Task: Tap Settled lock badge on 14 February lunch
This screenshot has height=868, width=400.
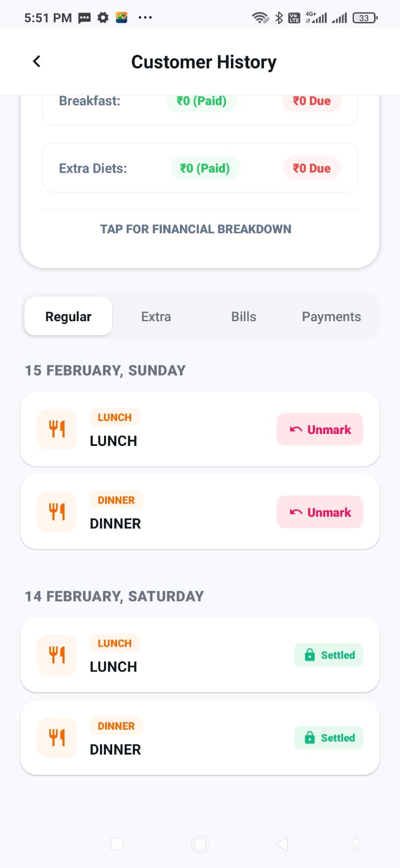Action: coord(328,655)
